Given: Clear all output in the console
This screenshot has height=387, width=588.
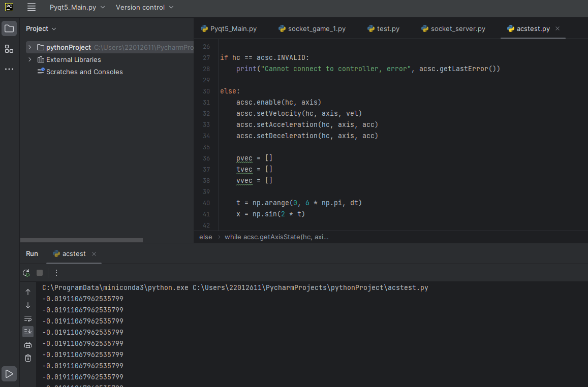Looking at the screenshot, I should point(28,358).
